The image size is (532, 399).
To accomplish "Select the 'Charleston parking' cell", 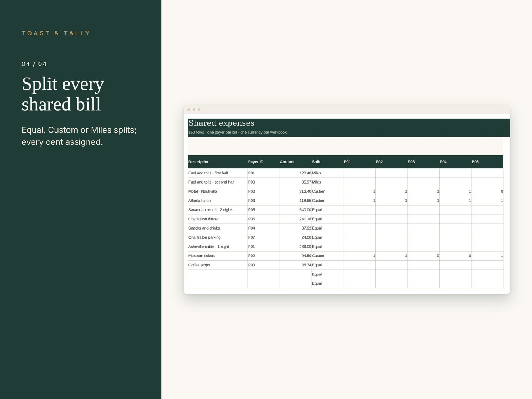I will 218,237.
